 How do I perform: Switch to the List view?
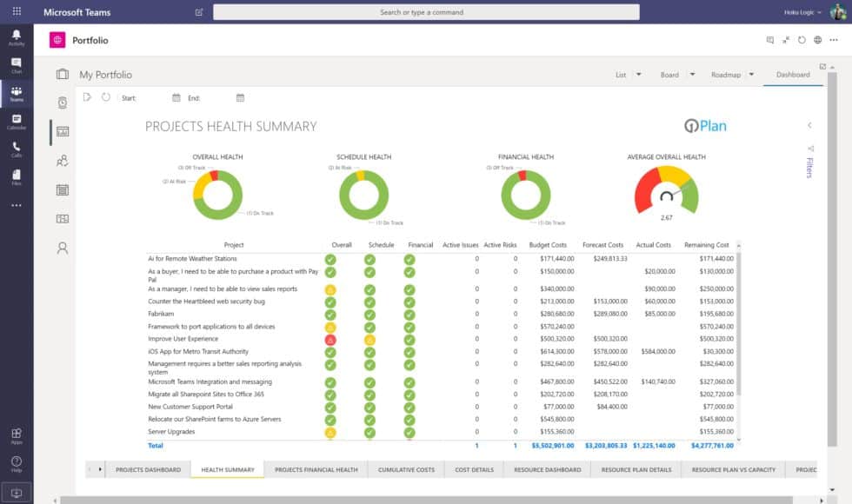pyautogui.click(x=621, y=75)
